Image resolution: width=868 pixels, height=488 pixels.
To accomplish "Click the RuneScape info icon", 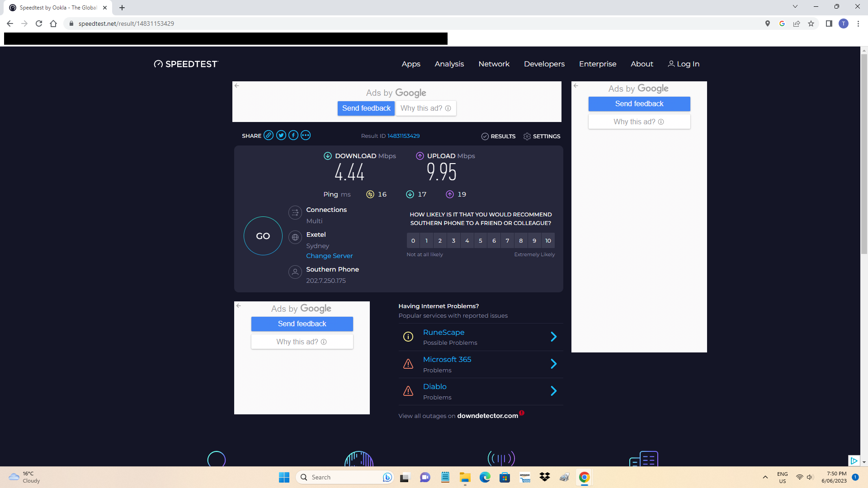I will [408, 337].
